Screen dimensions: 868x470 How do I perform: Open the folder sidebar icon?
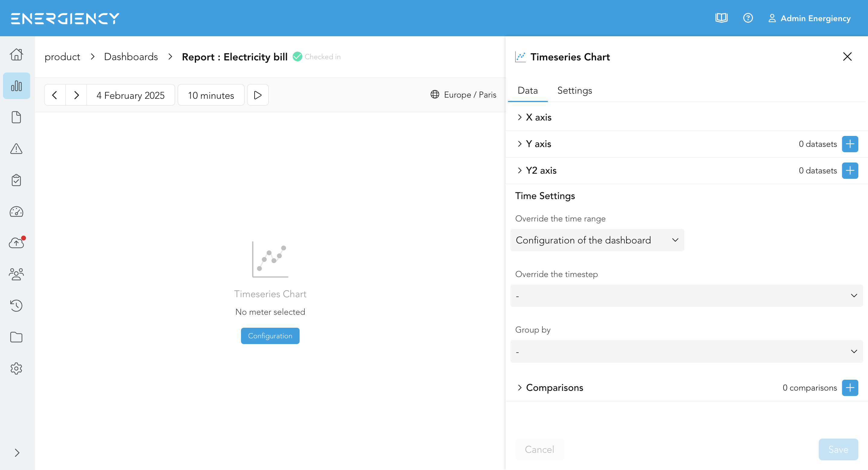point(16,337)
